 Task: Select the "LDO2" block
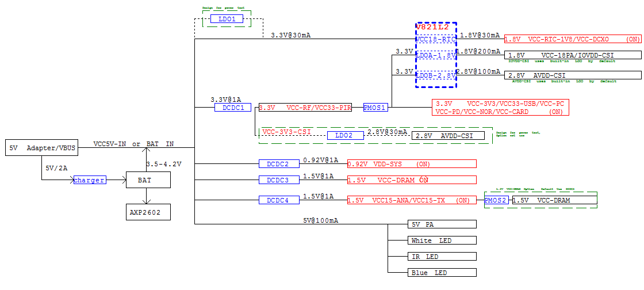[x=346, y=136]
